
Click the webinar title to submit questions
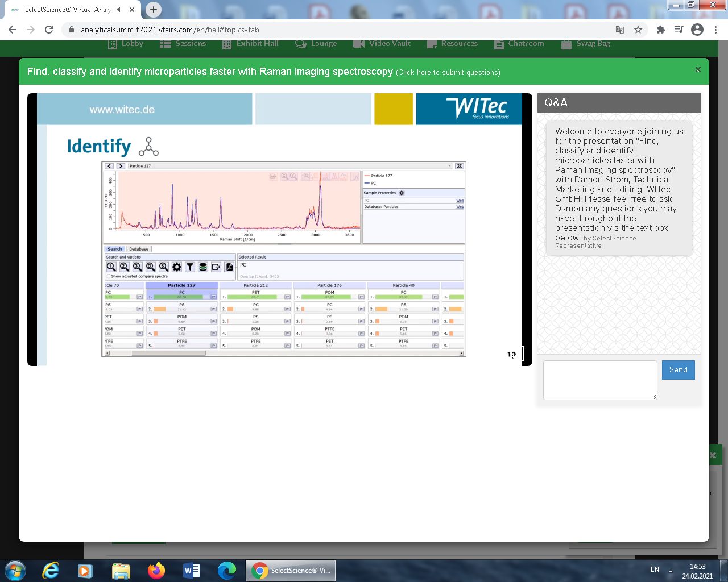click(210, 72)
